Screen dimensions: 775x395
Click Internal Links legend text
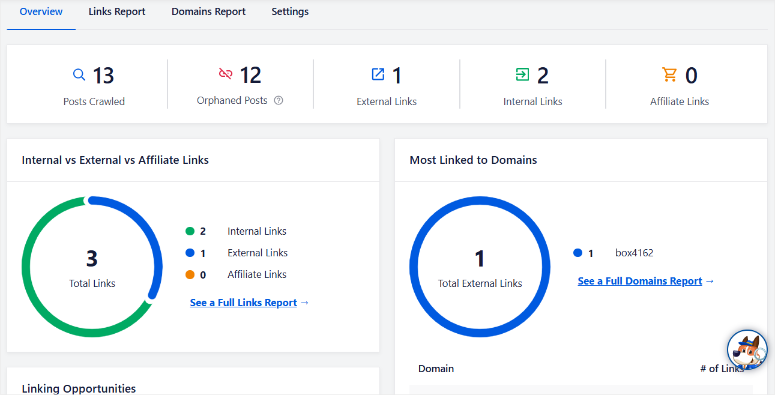click(x=257, y=231)
